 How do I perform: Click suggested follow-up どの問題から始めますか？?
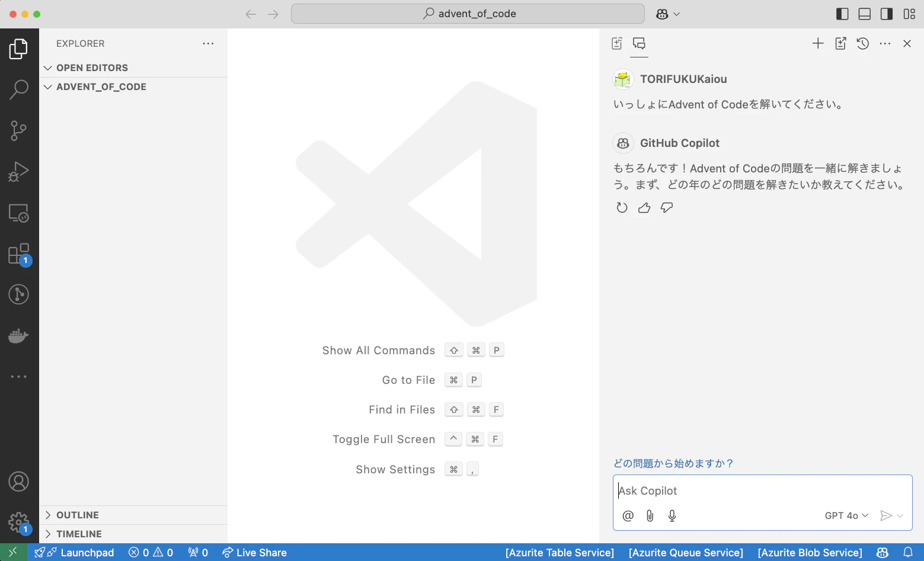[673, 463]
